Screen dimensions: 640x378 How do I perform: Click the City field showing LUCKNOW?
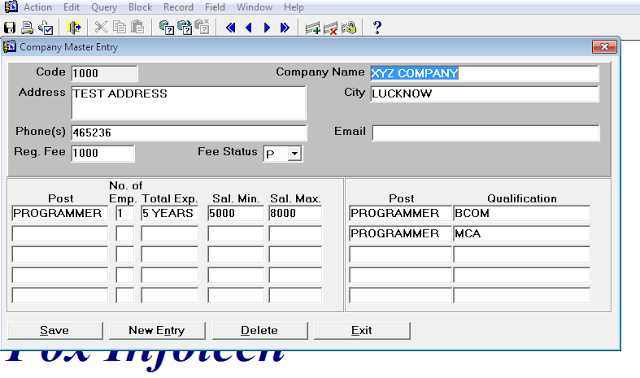pos(484,93)
